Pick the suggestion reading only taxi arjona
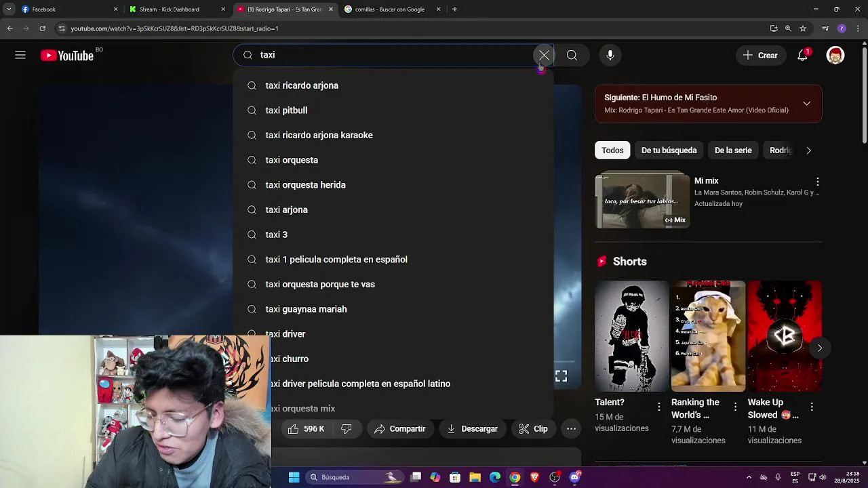The image size is (868, 488). coord(393,209)
